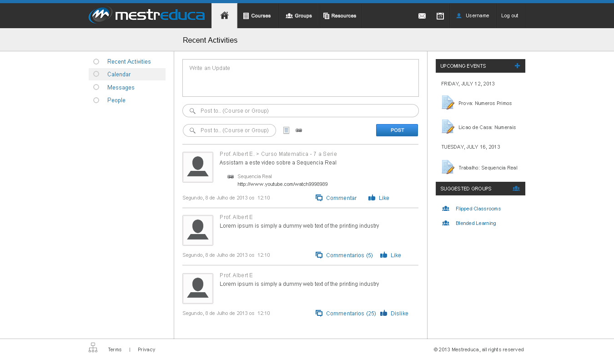Open the Prova: Numeros Primos event
Screen dimensions: 614x364
485,103
